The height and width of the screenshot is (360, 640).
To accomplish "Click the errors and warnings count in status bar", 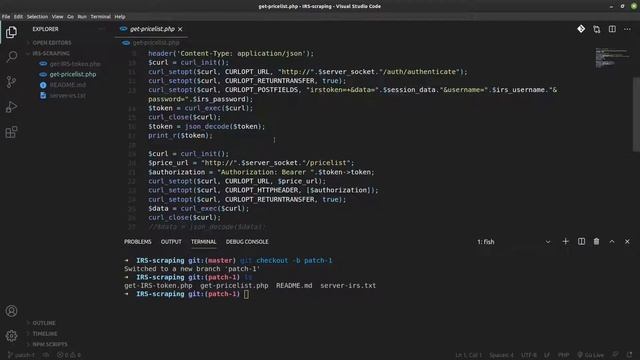I will pos(69,355).
